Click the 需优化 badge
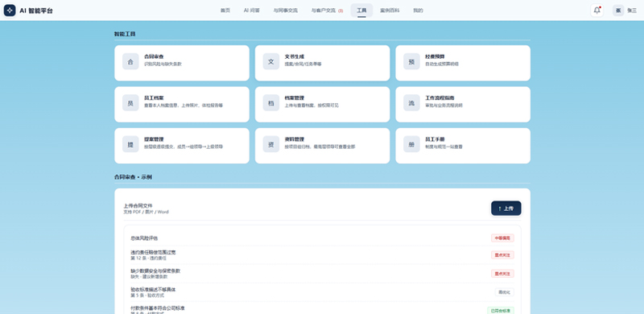The height and width of the screenshot is (314, 644). click(505, 292)
